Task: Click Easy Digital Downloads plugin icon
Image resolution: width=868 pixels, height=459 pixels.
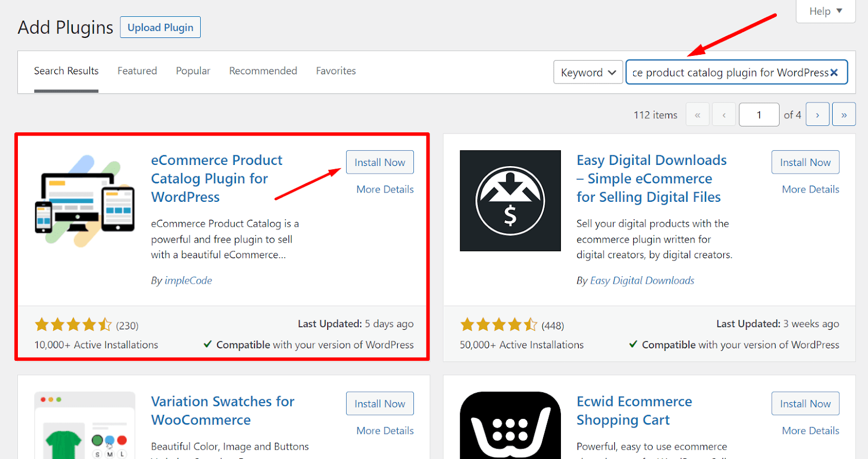Action: tap(510, 201)
